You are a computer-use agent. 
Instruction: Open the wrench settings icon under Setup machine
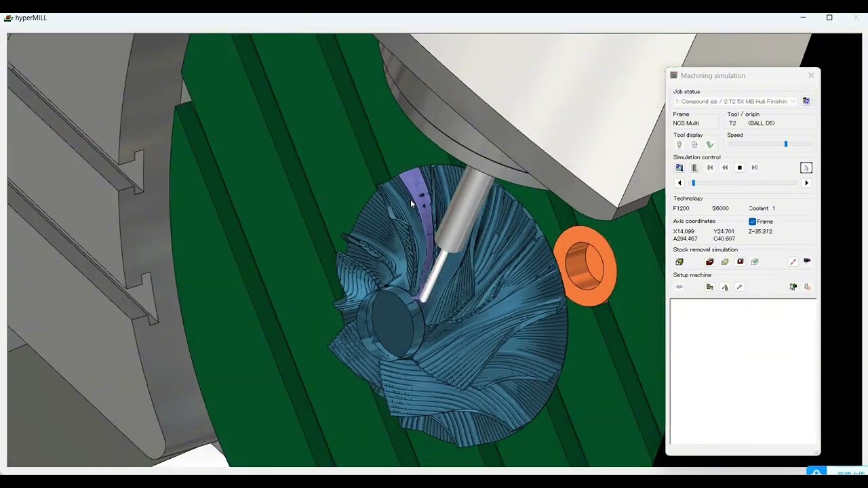coord(740,287)
